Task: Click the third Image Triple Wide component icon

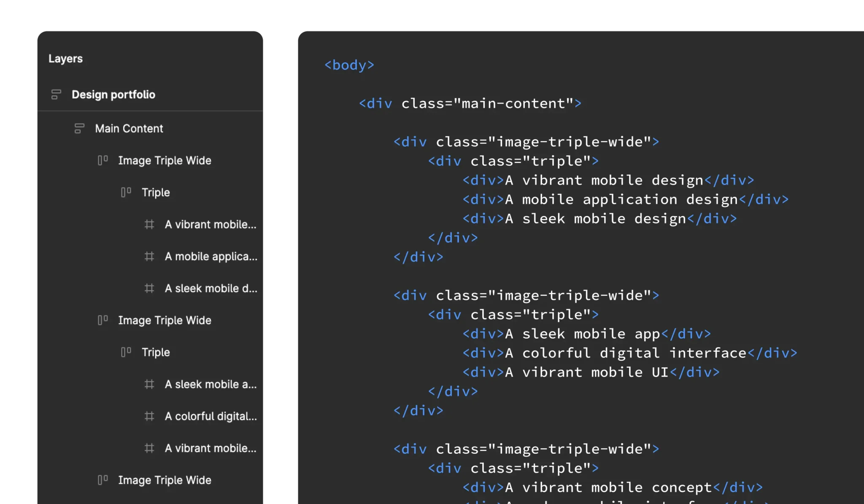Action: click(102, 480)
